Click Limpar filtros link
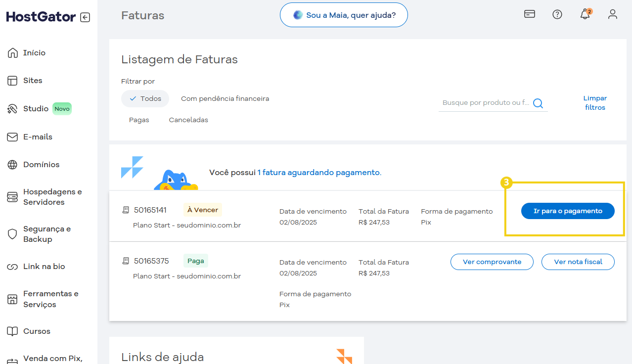632x364 pixels. coord(595,103)
